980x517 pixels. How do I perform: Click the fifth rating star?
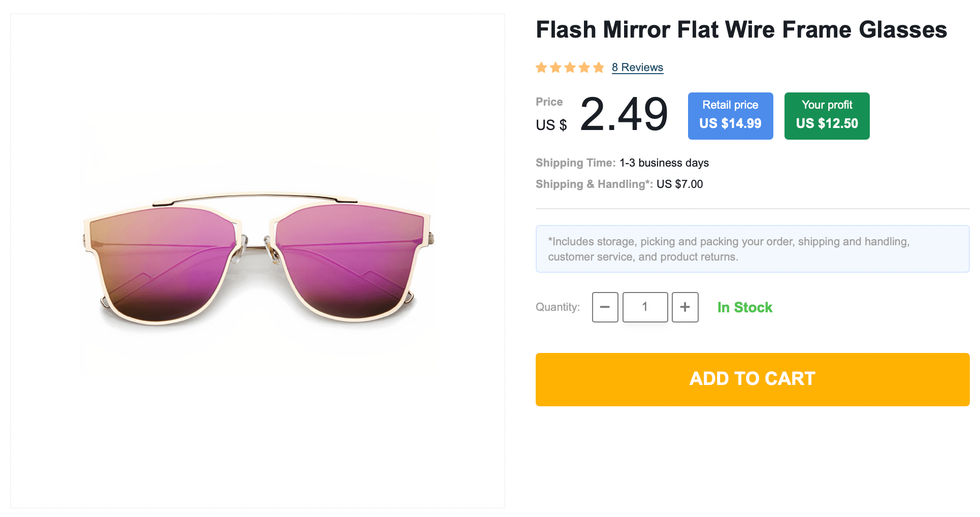click(x=599, y=68)
